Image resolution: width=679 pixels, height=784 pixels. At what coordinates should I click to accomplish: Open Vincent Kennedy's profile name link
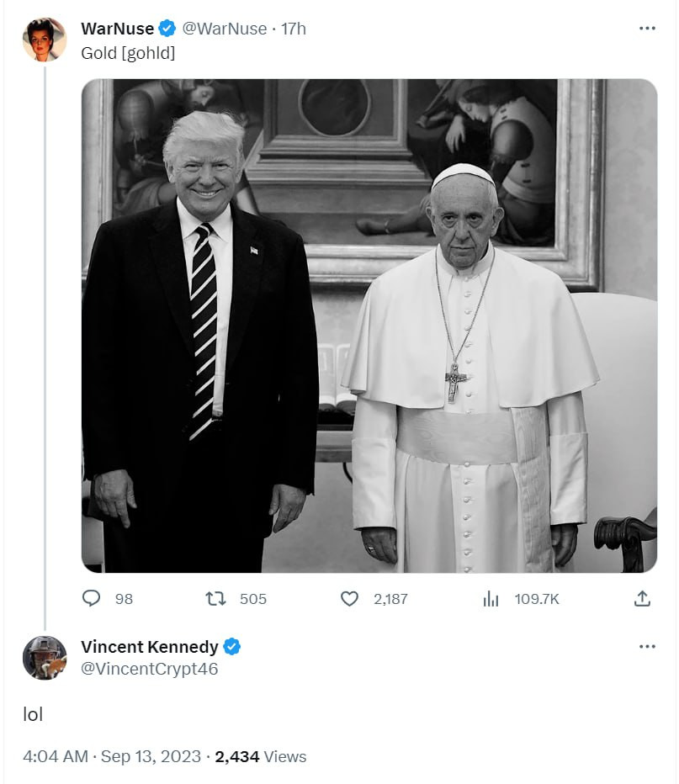[149, 647]
